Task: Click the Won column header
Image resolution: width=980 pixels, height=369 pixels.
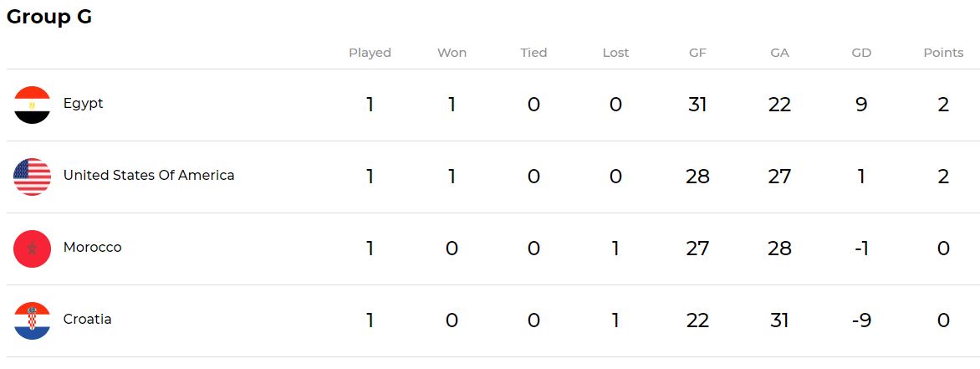Action: [x=452, y=53]
